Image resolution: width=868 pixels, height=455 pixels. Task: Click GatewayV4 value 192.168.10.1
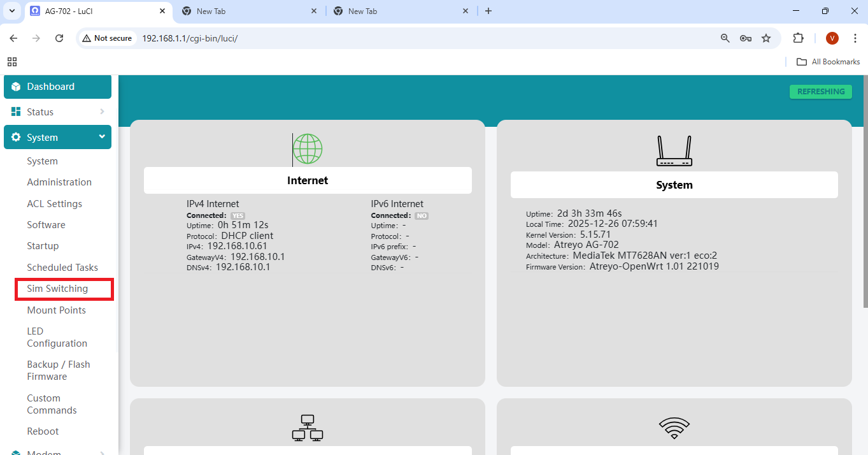tap(257, 257)
